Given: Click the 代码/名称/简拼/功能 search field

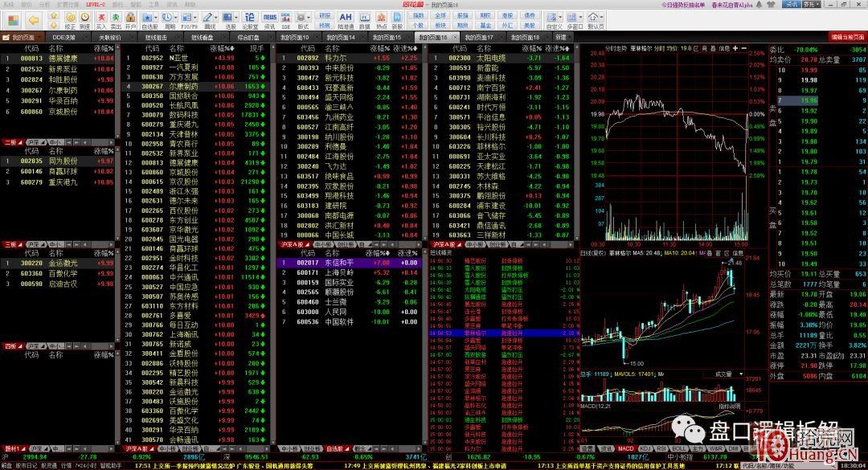Looking at the screenshot, I should (x=812, y=465).
